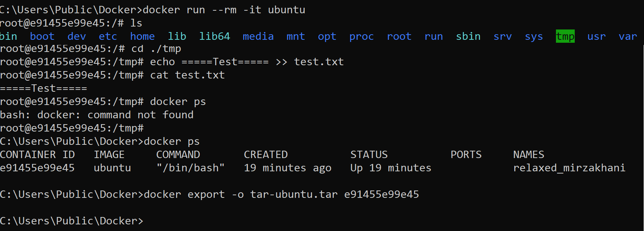Select the lib64 directory entry

[x=214, y=36]
